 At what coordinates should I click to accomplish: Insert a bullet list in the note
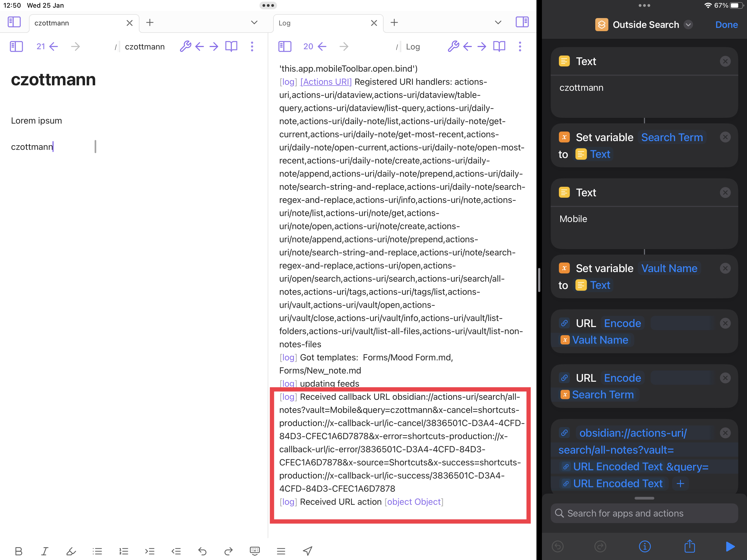click(x=97, y=551)
